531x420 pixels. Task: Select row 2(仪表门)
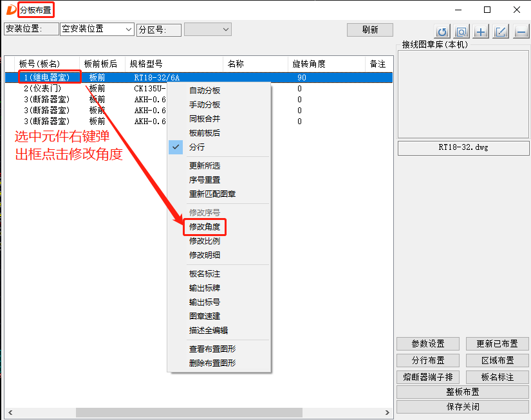199,89
